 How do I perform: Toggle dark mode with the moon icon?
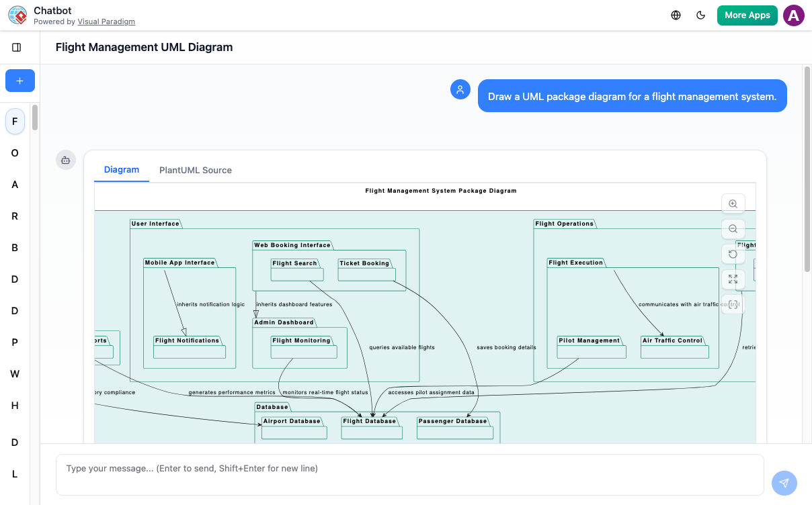click(x=701, y=14)
